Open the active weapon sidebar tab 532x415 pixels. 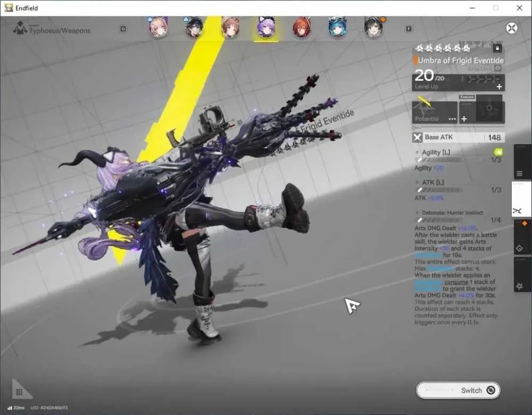pos(521,199)
